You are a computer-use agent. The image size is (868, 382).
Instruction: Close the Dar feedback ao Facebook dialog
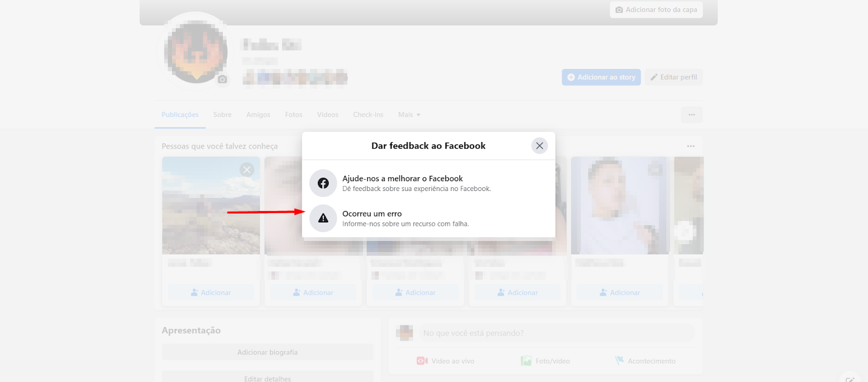539,145
